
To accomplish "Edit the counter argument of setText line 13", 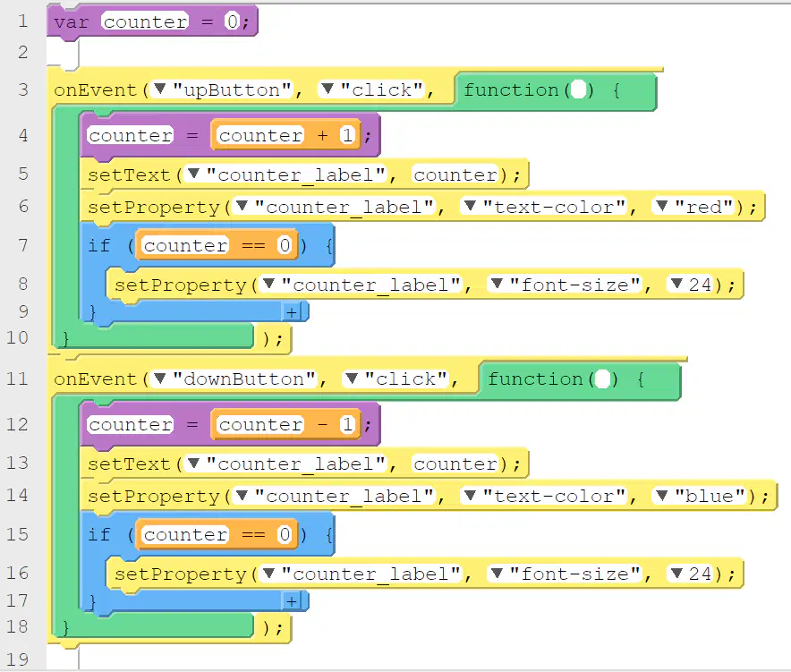I will pyautogui.click(x=455, y=464).
